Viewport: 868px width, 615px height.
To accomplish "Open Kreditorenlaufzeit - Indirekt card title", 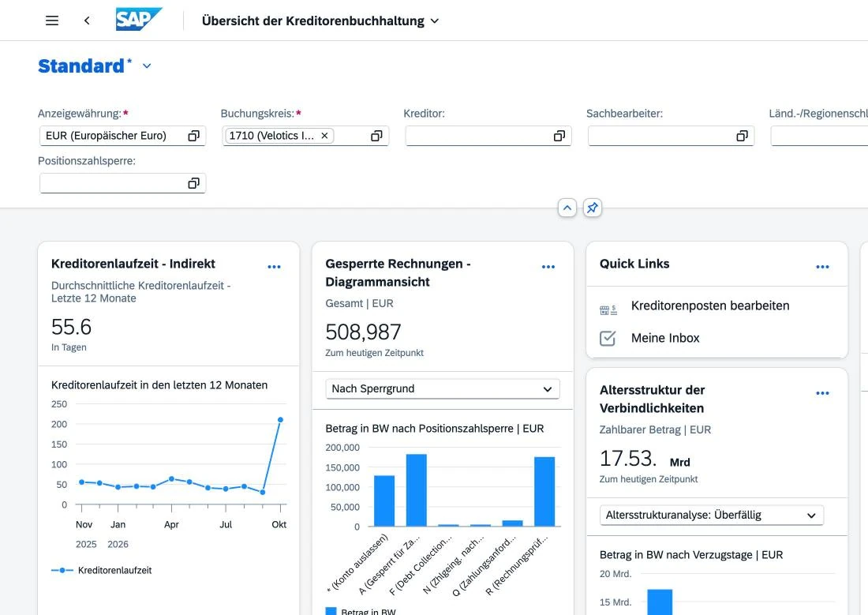I will coord(133,264).
